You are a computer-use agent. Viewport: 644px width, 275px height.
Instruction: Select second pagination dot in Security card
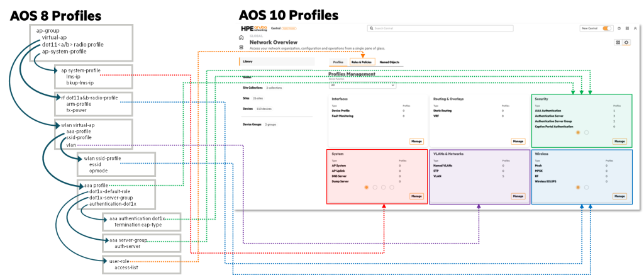(587, 132)
